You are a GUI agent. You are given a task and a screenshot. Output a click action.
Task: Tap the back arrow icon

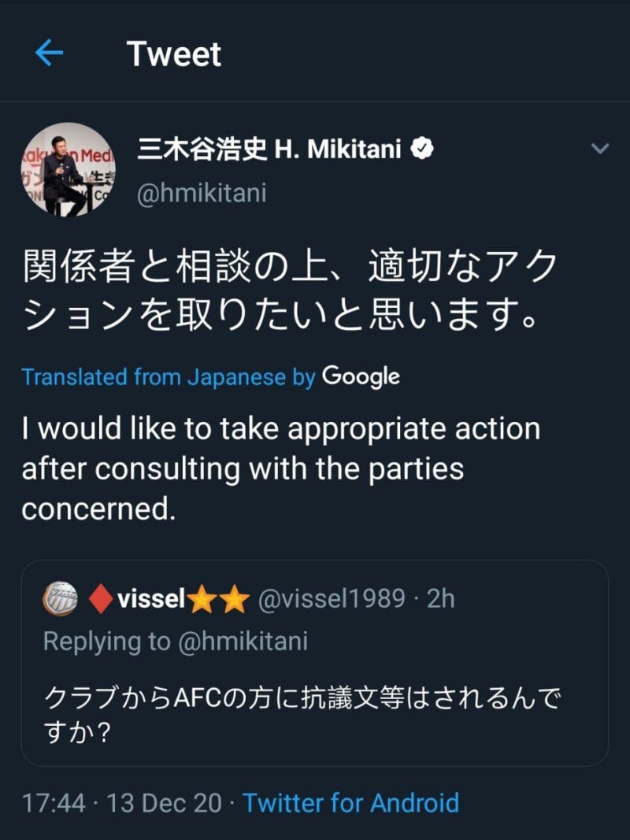pyautogui.click(x=49, y=54)
